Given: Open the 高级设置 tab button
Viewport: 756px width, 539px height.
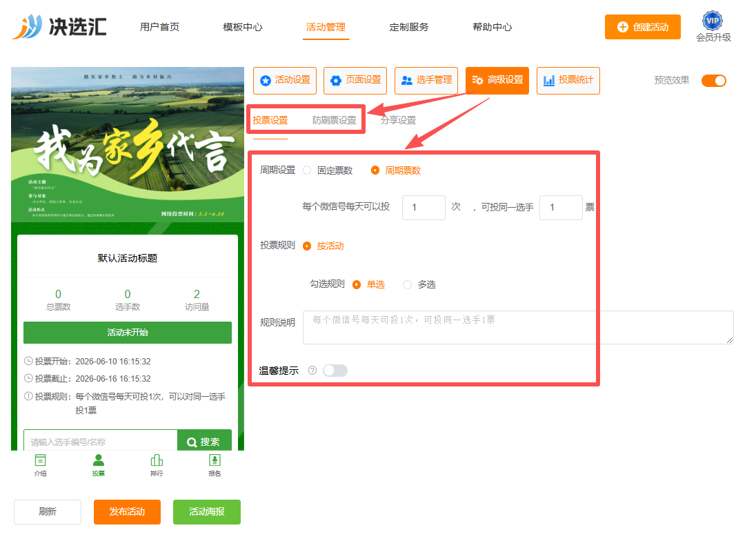Looking at the screenshot, I should coord(497,81).
